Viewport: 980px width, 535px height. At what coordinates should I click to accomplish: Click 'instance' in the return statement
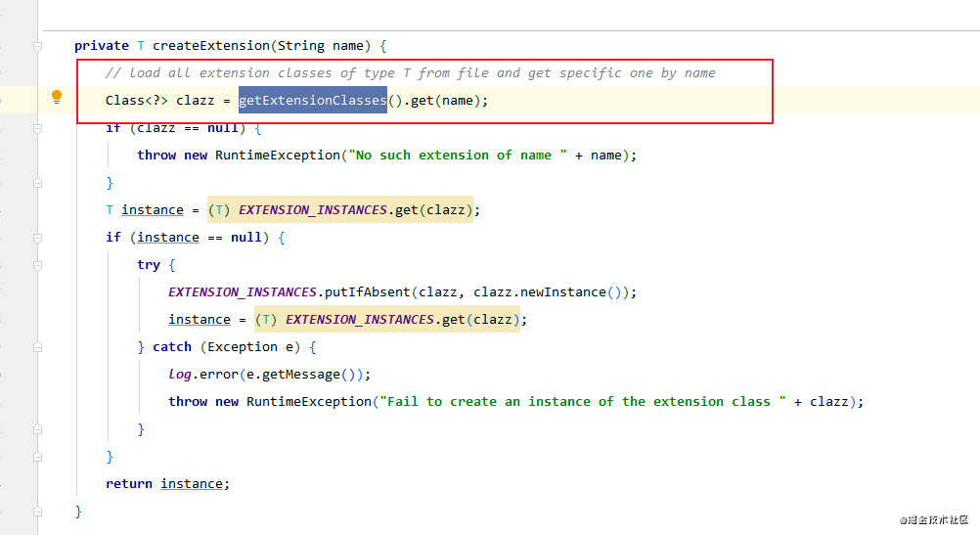coord(192,484)
